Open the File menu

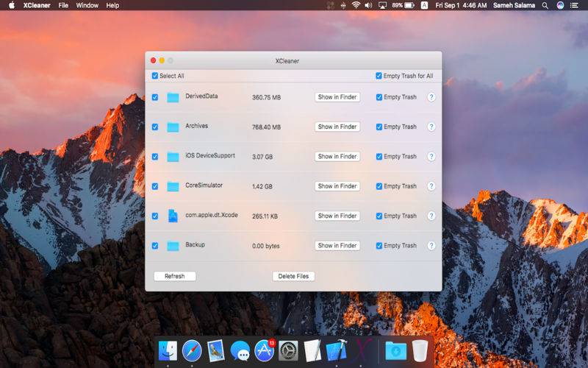(63, 5)
